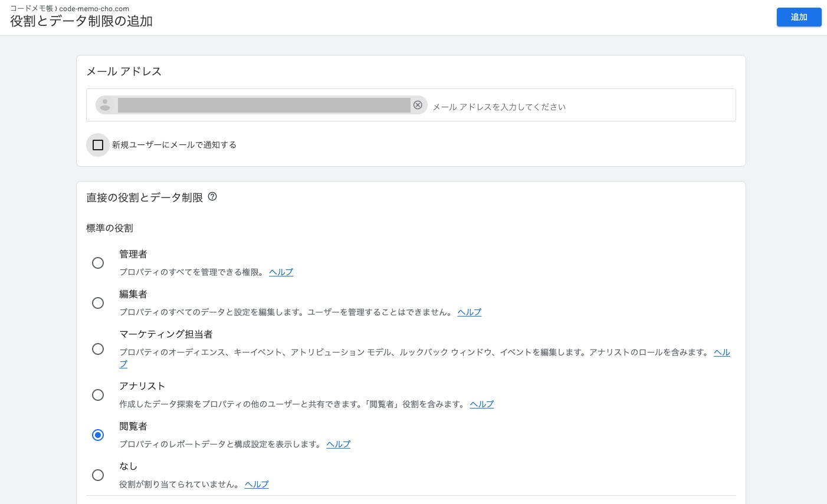Open ヘルプ link for 閲覧者 role
This screenshot has height=504, width=827.
tap(339, 444)
